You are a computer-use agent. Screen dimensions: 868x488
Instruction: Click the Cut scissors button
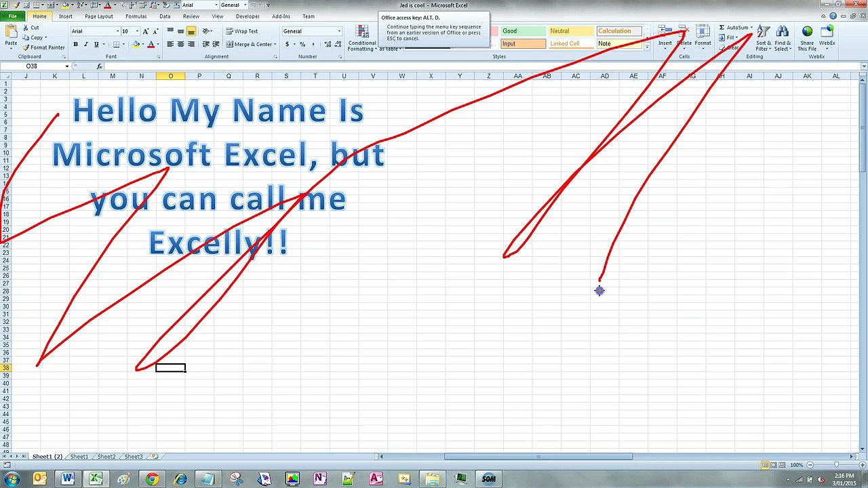coord(31,28)
